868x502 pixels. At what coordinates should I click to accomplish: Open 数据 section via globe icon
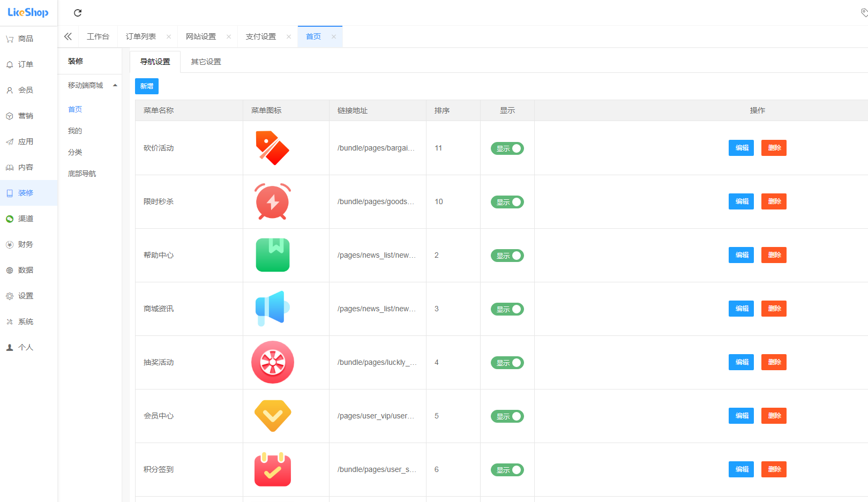(10, 271)
